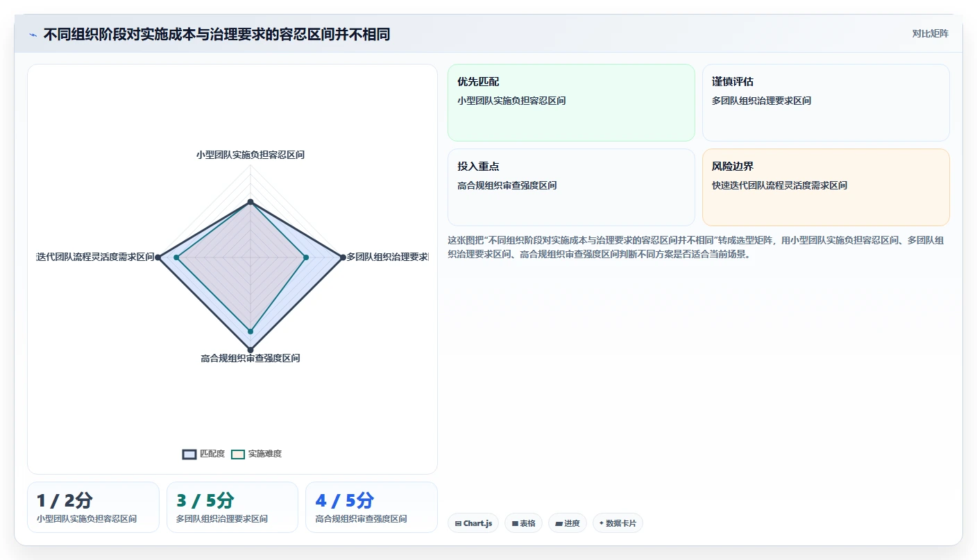Click the dark right radar data point
The image size is (977, 560).
[343, 257]
